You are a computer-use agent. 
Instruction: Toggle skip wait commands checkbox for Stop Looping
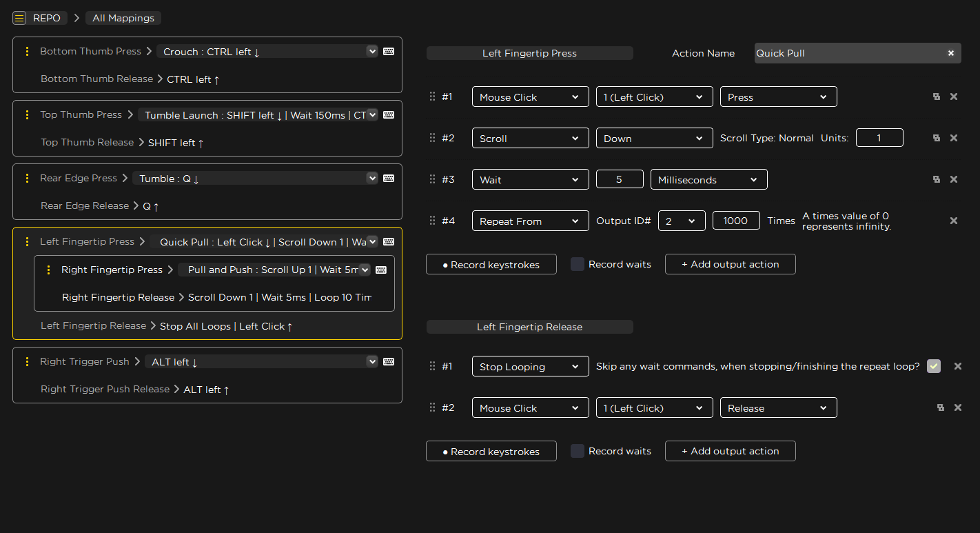pyautogui.click(x=934, y=366)
